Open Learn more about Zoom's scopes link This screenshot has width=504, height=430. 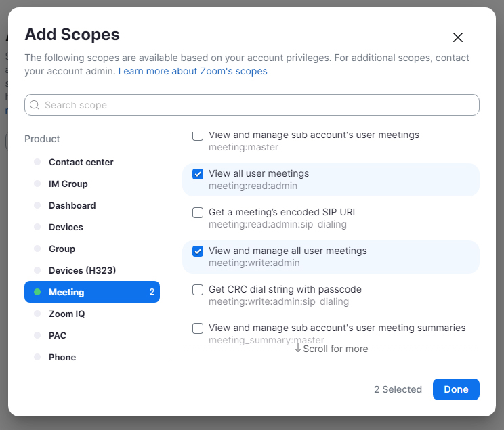(192, 71)
